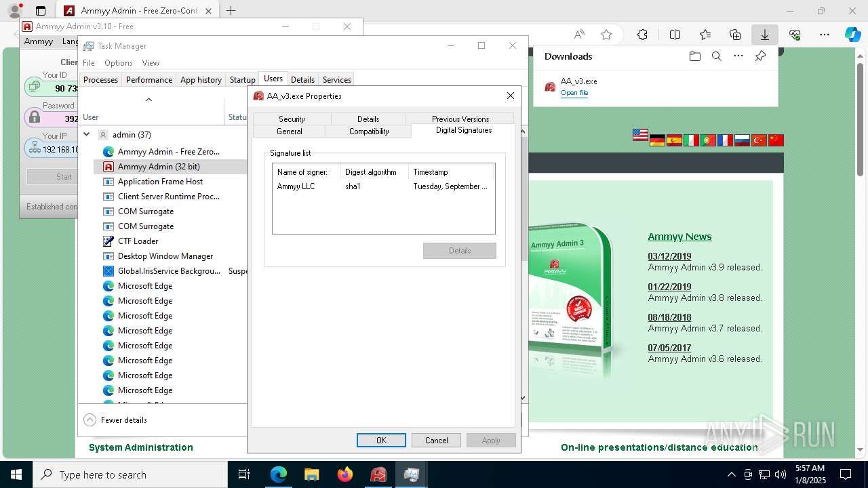868x488 pixels.
Task: Open the Edge favorites star icon
Action: click(x=606, y=35)
